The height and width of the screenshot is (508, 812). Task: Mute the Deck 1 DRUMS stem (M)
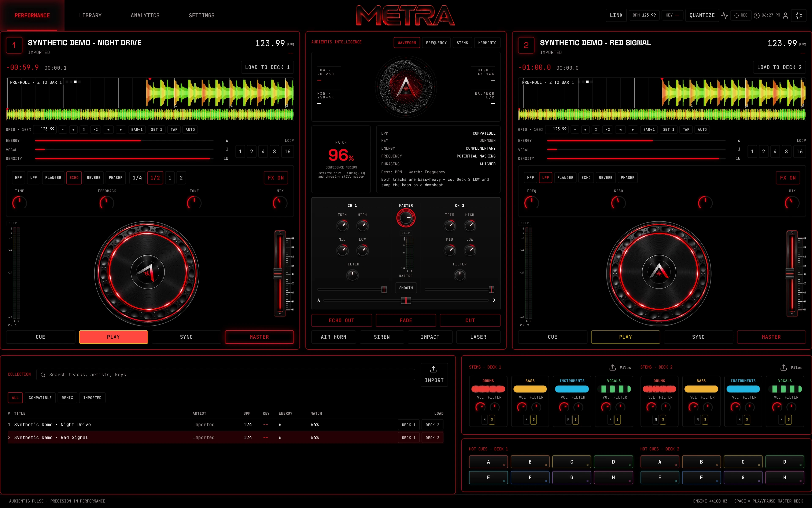tap(484, 420)
